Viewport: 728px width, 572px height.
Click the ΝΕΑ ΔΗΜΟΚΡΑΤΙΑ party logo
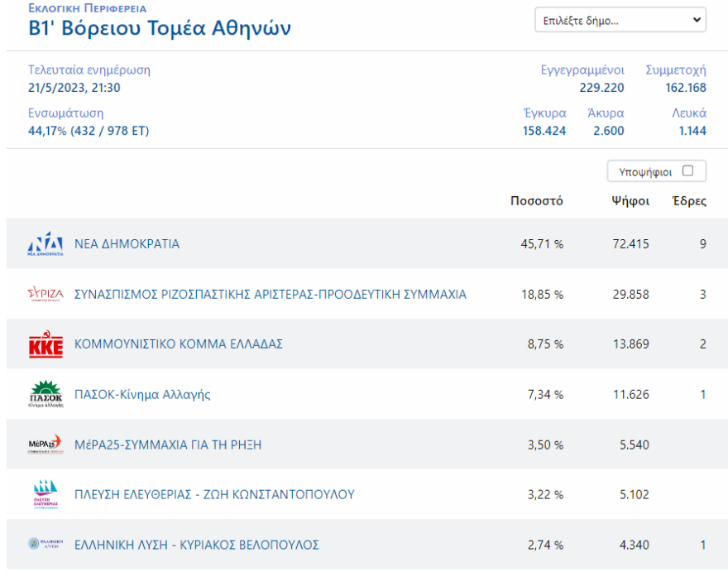(46, 244)
